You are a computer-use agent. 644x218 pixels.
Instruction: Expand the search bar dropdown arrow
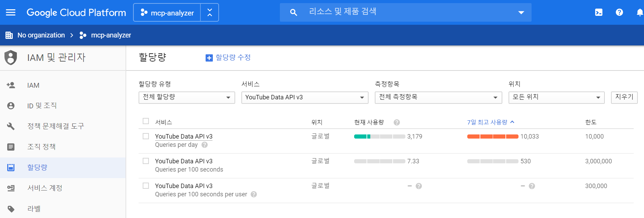click(521, 12)
